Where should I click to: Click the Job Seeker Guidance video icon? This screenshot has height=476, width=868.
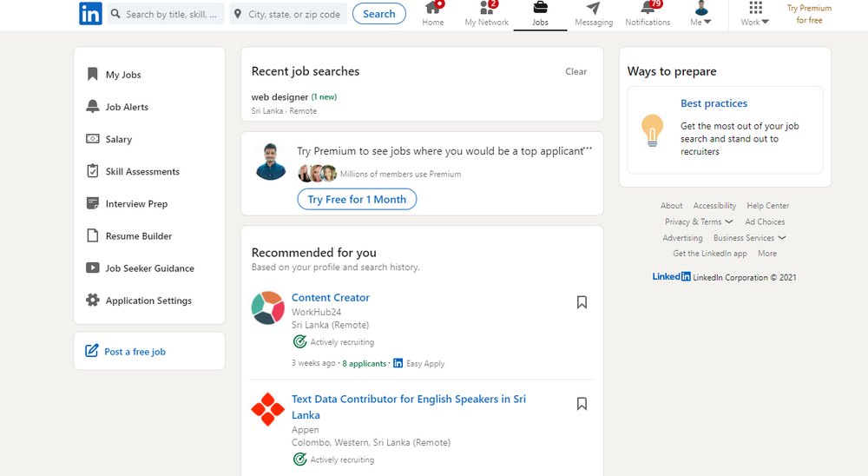[93, 268]
